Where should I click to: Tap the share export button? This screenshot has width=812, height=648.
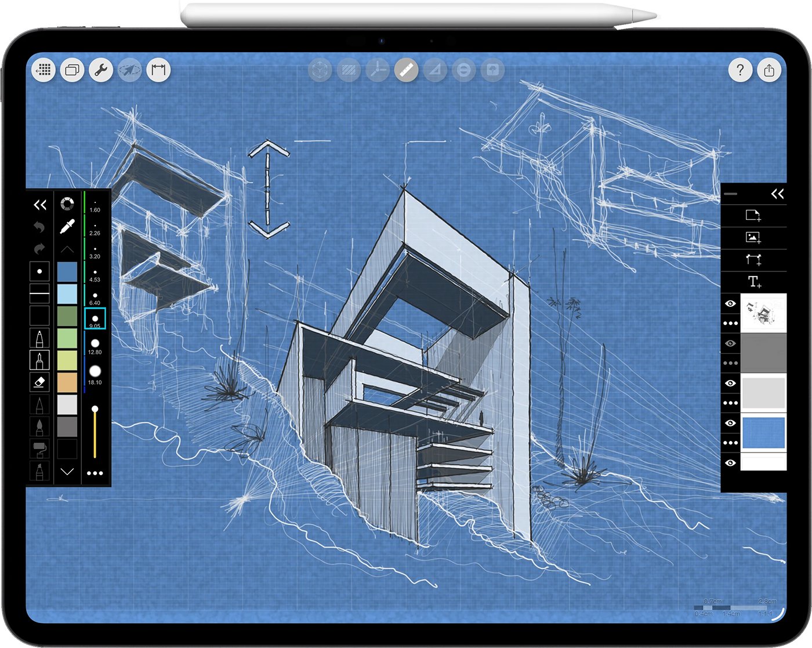pyautogui.click(x=768, y=70)
